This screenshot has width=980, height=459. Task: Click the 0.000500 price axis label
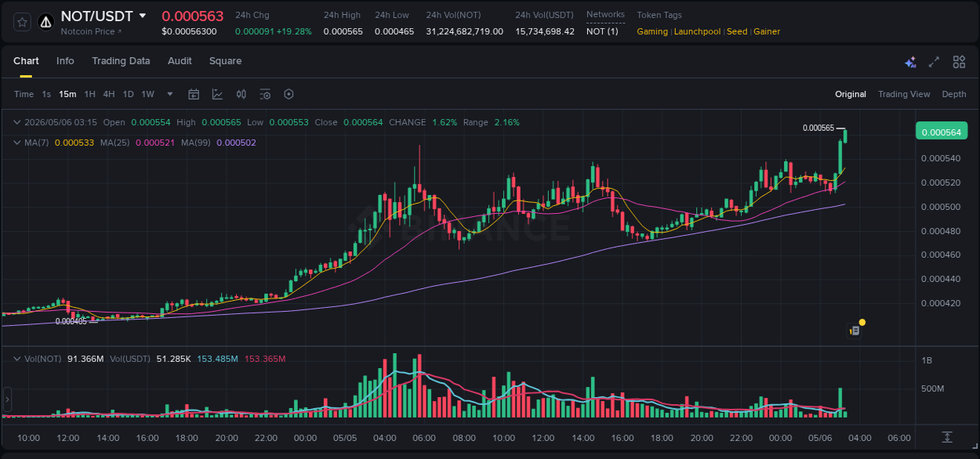941,207
